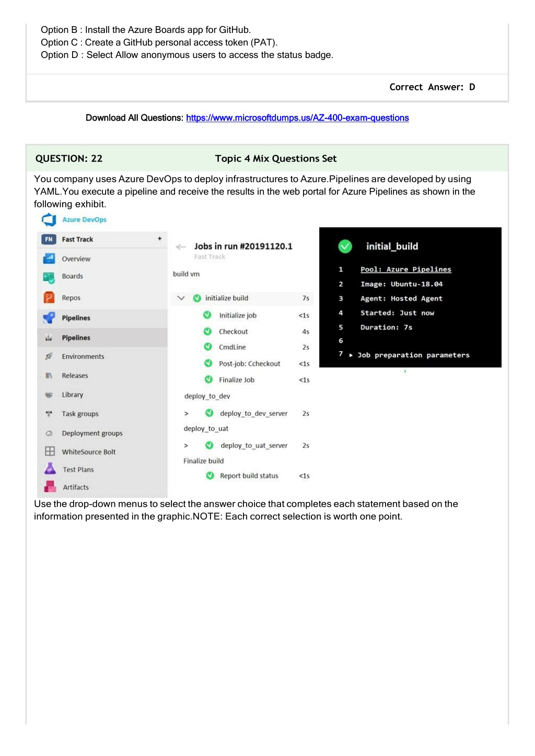Select the Report build status step
This screenshot has width=535, height=756.
coord(259,476)
